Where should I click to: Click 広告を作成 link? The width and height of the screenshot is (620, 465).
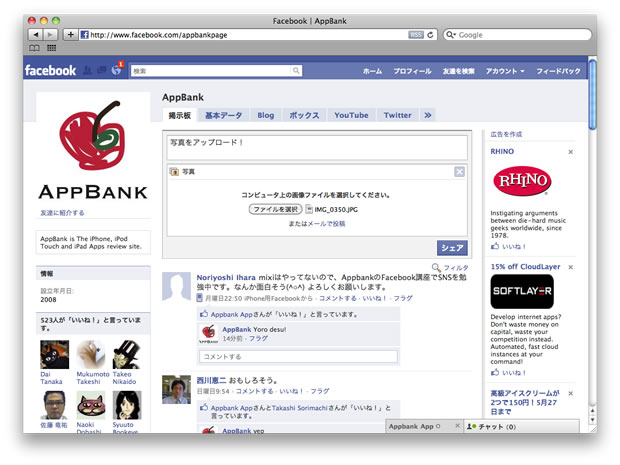pyautogui.click(x=506, y=134)
